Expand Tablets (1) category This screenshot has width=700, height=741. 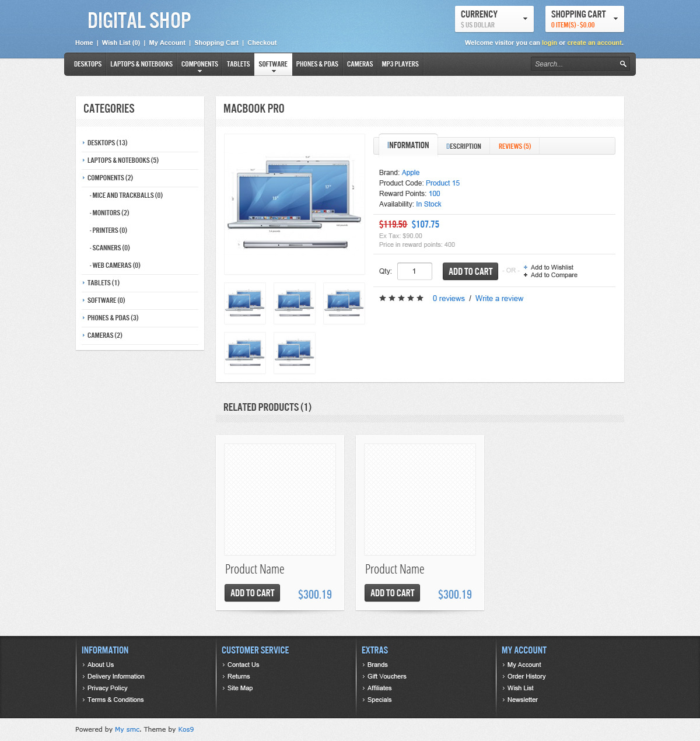pos(103,283)
